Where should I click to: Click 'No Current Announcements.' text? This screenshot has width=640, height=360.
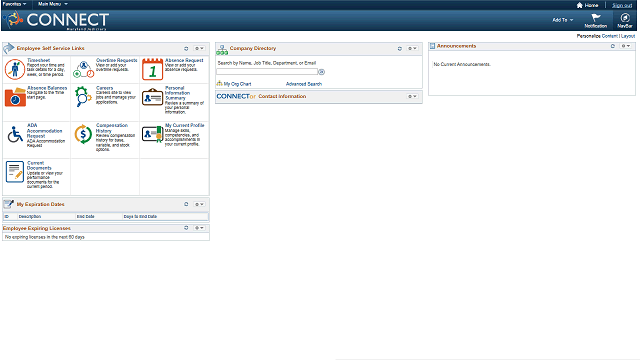coord(462,64)
